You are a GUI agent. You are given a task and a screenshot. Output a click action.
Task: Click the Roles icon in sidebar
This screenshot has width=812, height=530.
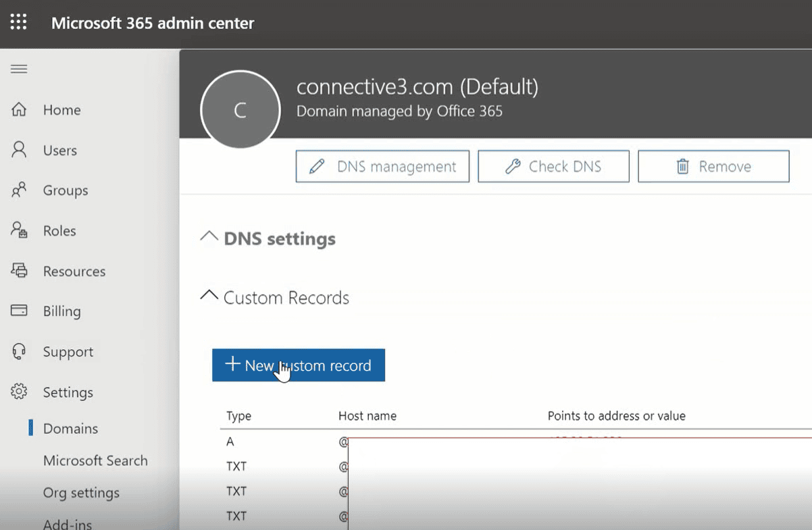point(19,230)
